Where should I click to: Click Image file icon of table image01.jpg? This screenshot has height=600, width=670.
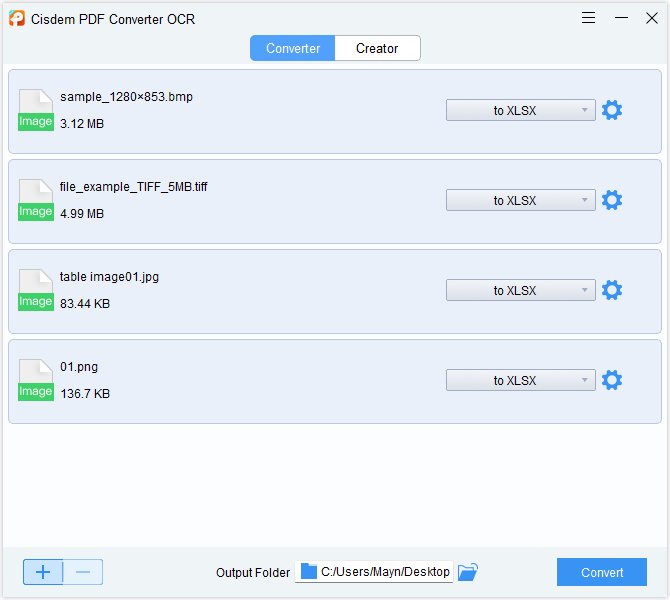pos(36,290)
